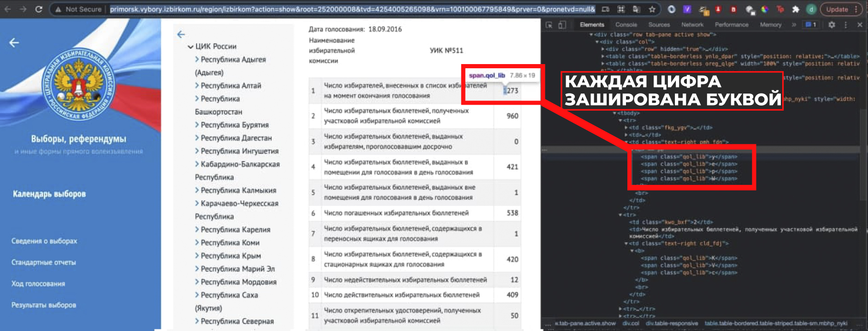Click the red Tp extension icon
Viewport: 868px width, 331px height.
[780, 9]
